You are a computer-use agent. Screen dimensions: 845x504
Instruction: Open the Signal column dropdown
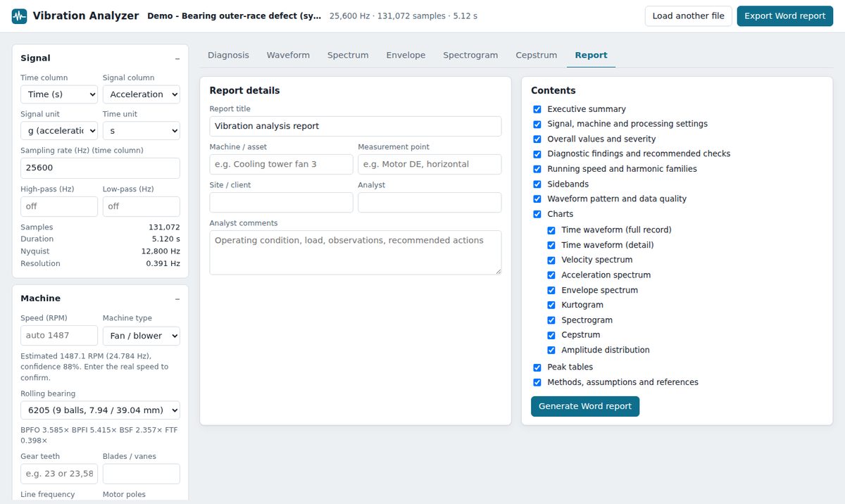click(142, 94)
